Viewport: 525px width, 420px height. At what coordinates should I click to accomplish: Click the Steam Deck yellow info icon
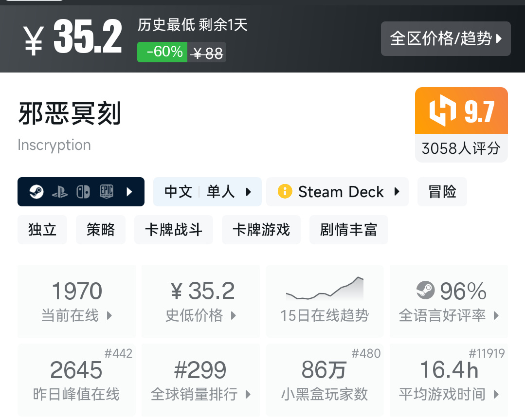pos(285,192)
